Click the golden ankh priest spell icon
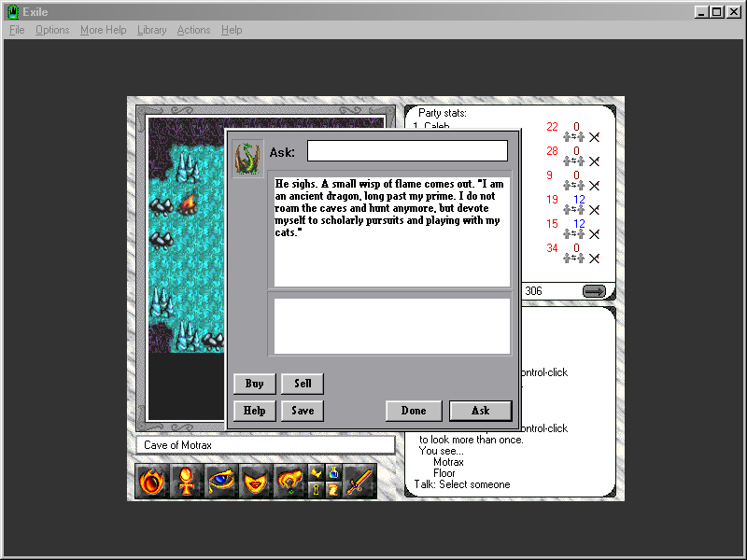The width and height of the screenshot is (747, 560). pyautogui.click(x=186, y=481)
